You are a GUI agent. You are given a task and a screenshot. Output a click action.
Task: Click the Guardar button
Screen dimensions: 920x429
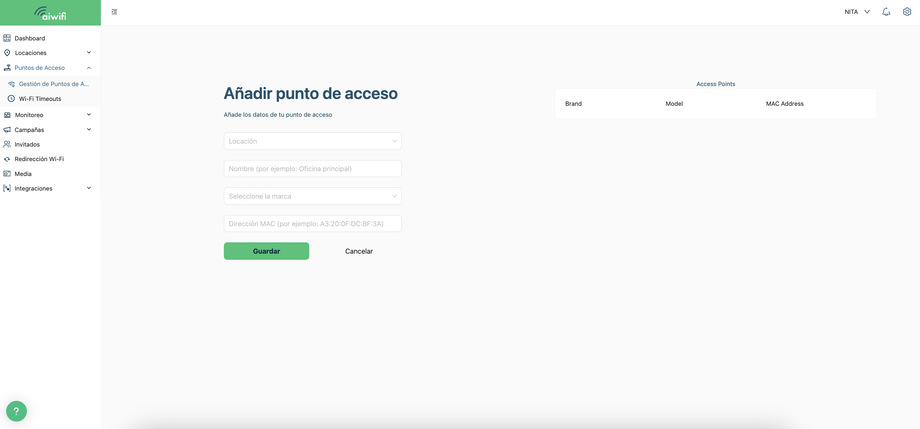[266, 251]
